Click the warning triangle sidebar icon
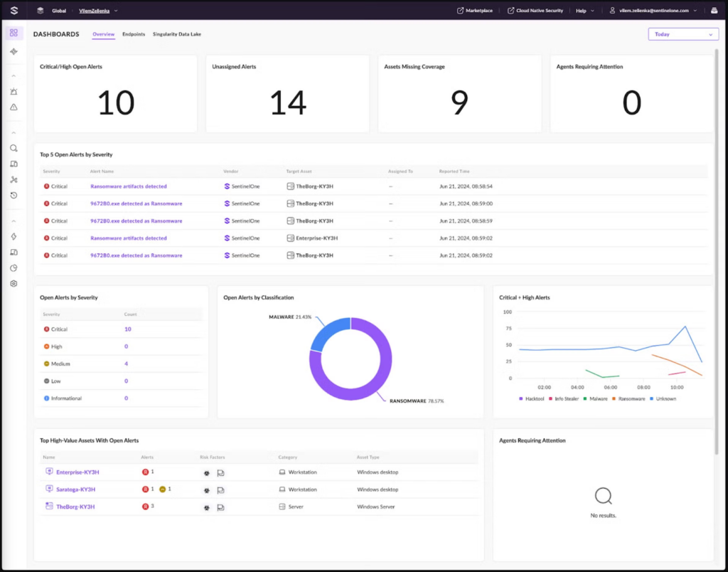This screenshot has width=728, height=572. pos(14,107)
